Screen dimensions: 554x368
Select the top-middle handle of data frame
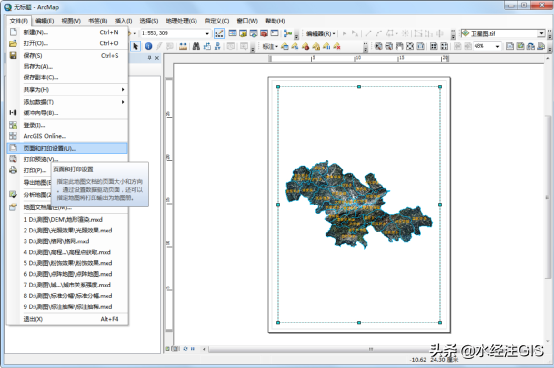(x=359, y=87)
